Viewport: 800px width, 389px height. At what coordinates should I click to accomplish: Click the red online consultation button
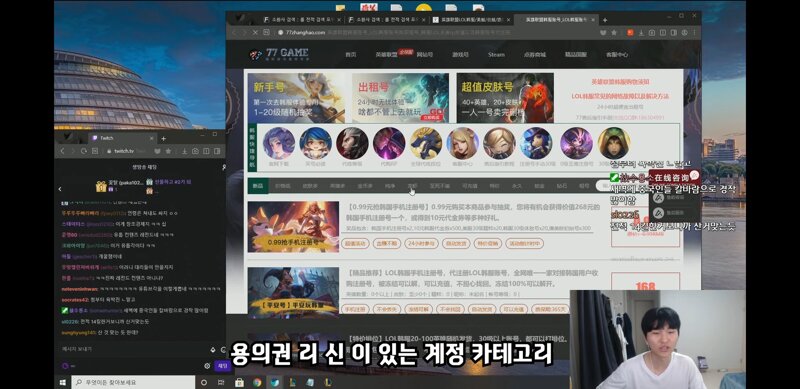pyautogui.click(x=674, y=177)
